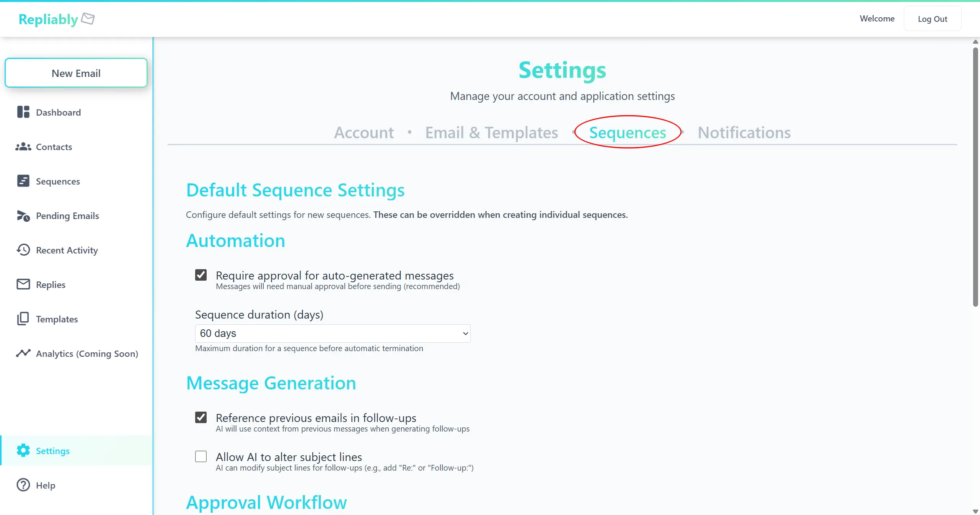Open Templates from the sidebar icon

[x=23, y=319]
